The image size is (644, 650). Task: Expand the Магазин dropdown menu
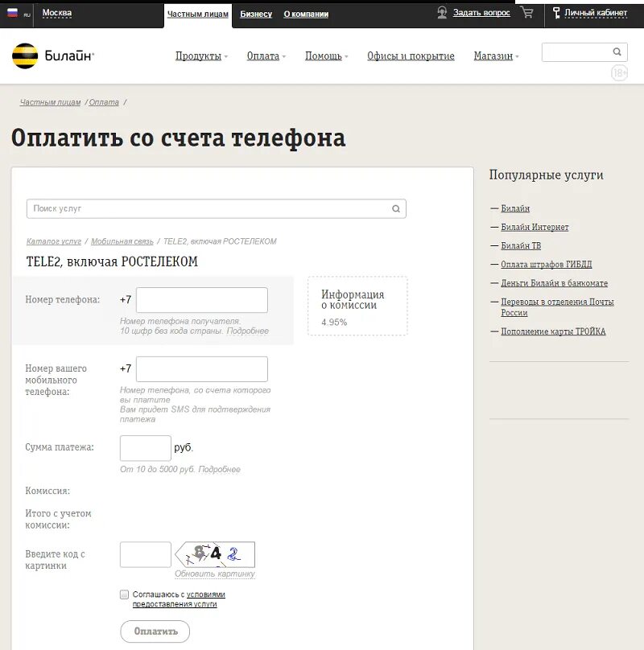click(496, 56)
